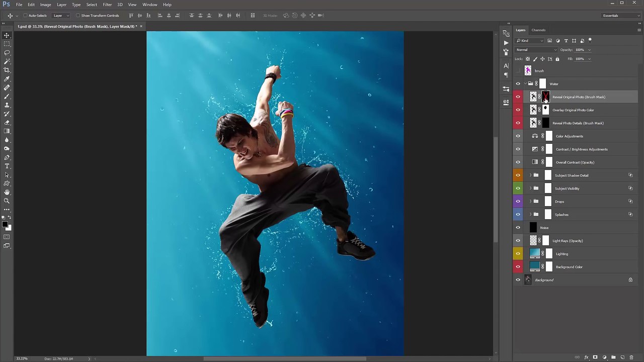Select the Rectangular Marquee tool
Viewport: 644px width, 362px height.
pyautogui.click(x=7, y=44)
